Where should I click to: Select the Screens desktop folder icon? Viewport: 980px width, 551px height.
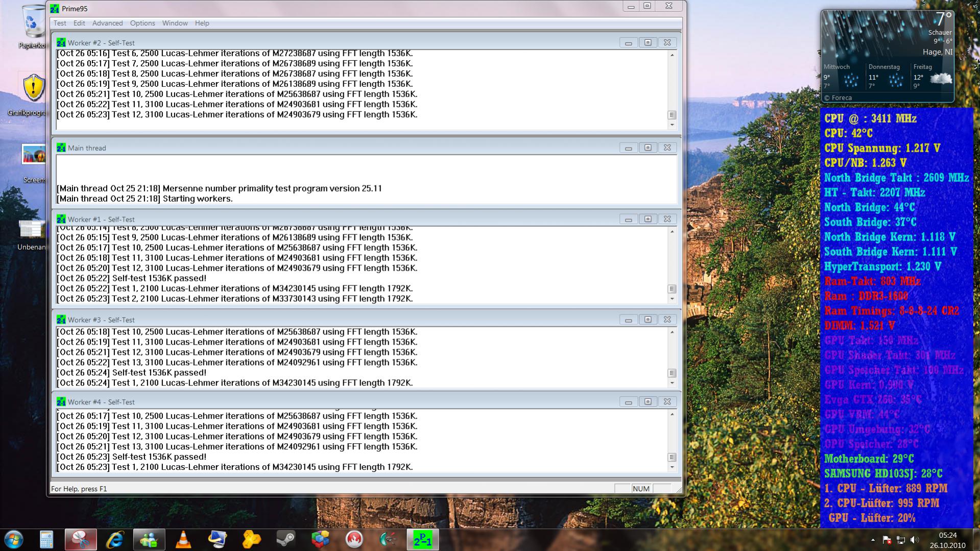[34, 163]
